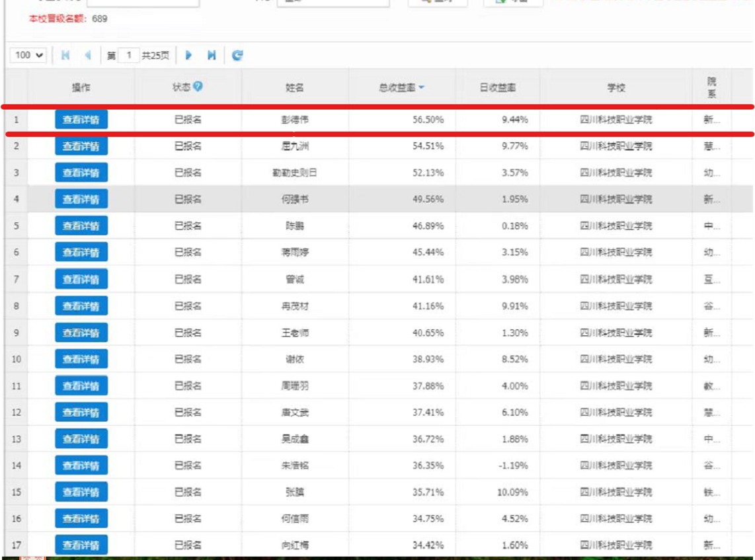
Task: Open 查看详情 for row 12 with 37.41%
Action: click(81, 412)
